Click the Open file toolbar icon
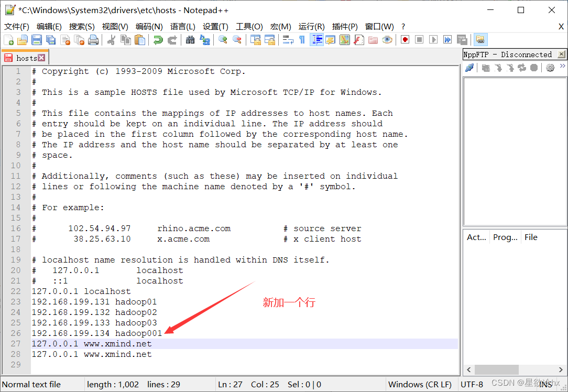 23,40
